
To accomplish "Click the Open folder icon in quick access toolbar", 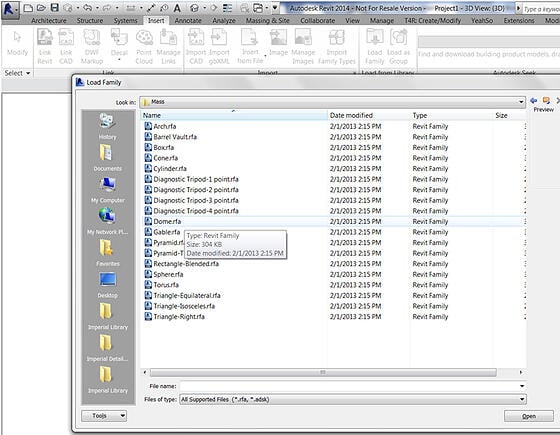I will [41, 8].
